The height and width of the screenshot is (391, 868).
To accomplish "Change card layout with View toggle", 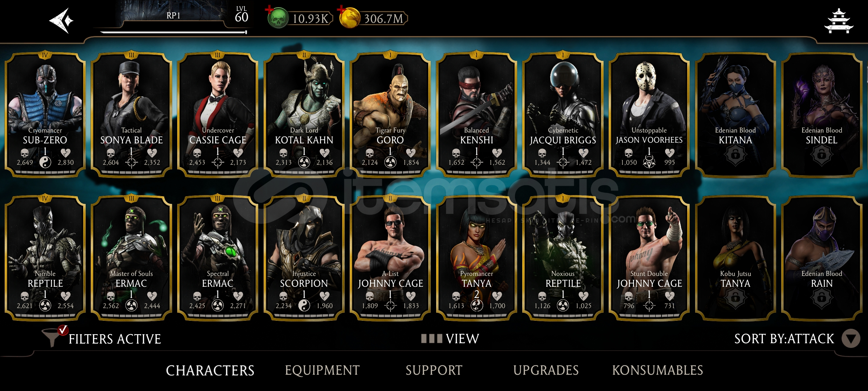I will (450, 339).
